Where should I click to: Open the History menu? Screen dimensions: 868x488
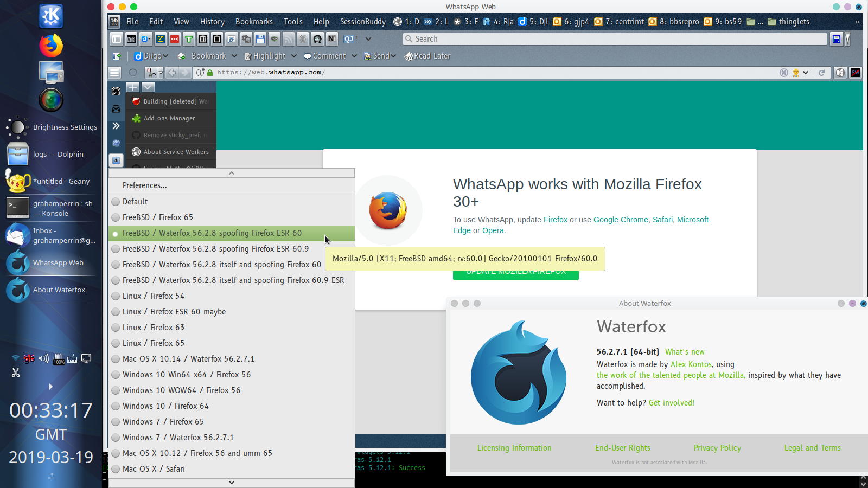point(212,22)
